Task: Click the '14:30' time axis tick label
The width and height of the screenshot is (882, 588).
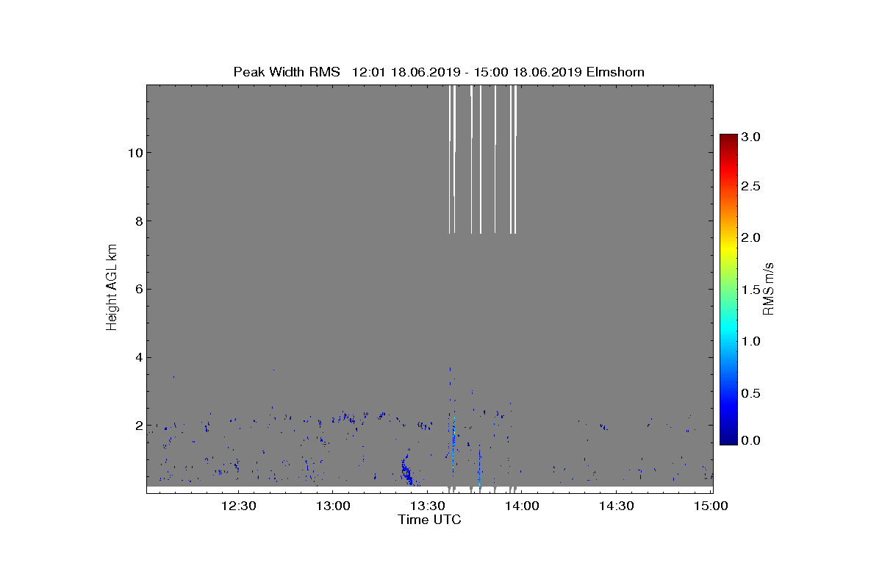Action: 617,506
